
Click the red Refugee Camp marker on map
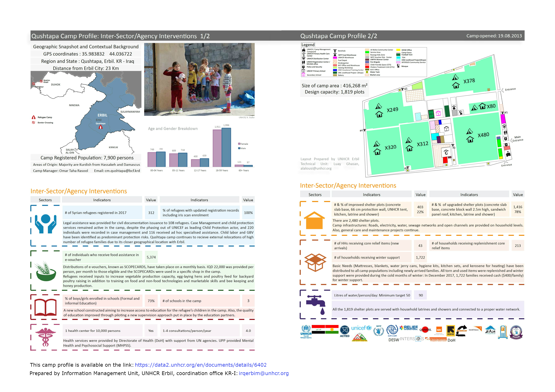pyautogui.click(x=101, y=127)
